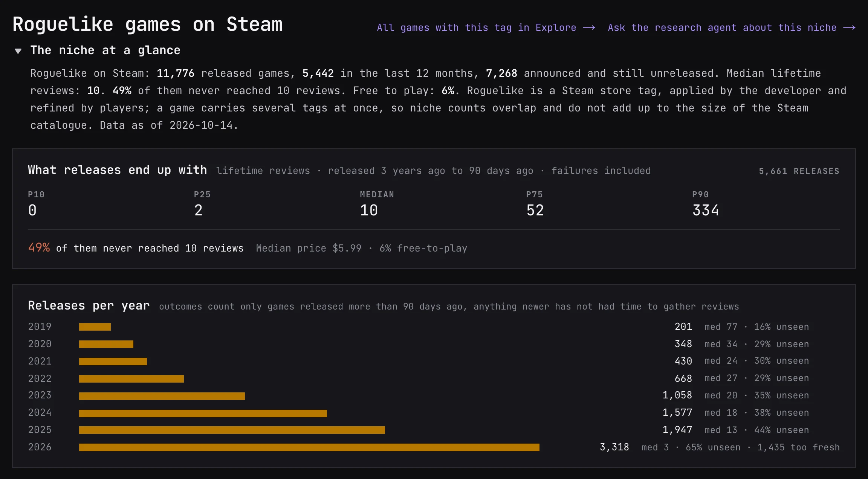868x479 pixels.
Task: Click the '11,776' released games figure
Action: pyautogui.click(x=176, y=73)
